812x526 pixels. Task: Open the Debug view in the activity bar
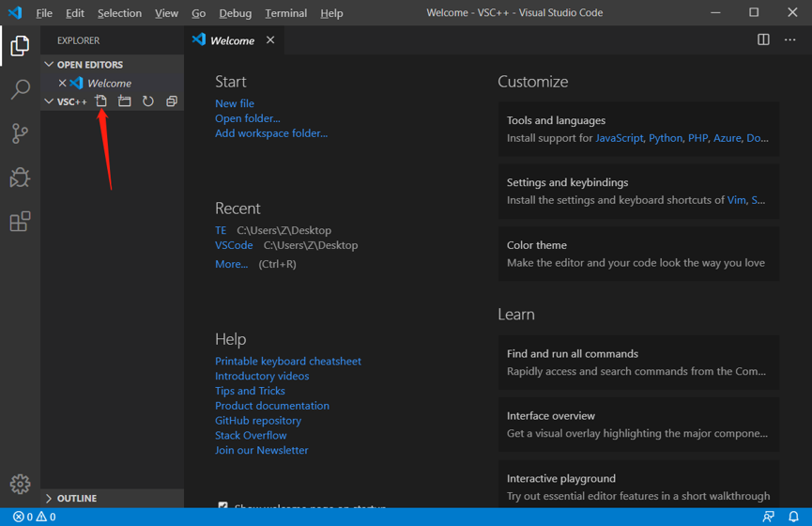coord(20,178)
